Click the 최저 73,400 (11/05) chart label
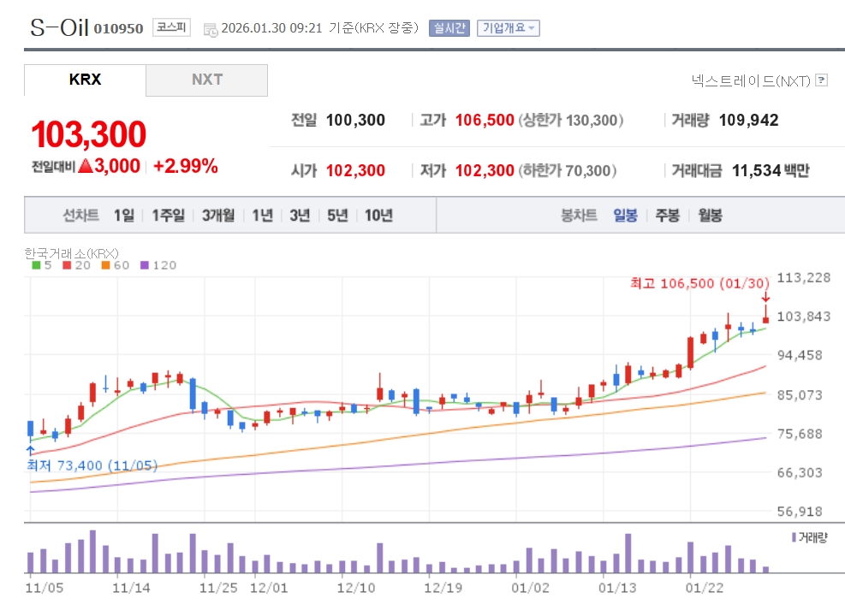This screenshot has height=616, width=845. point(92,465)
